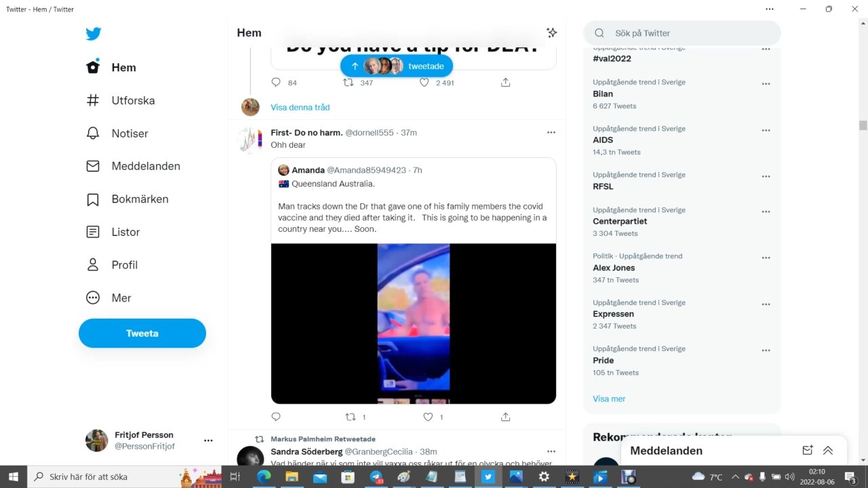Click the page vertical scrollbar

tap(863, 125)
